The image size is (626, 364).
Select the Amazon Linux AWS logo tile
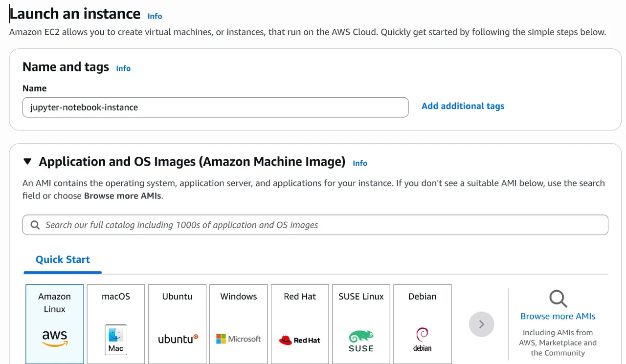coord(54,338)
